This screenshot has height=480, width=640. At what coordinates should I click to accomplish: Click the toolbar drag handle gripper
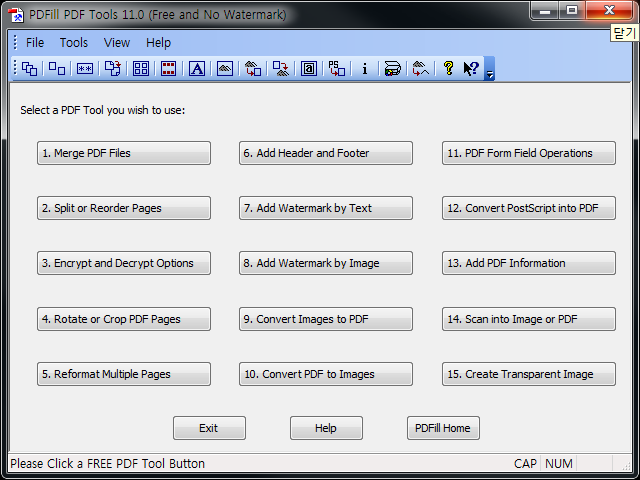point(15,69)
